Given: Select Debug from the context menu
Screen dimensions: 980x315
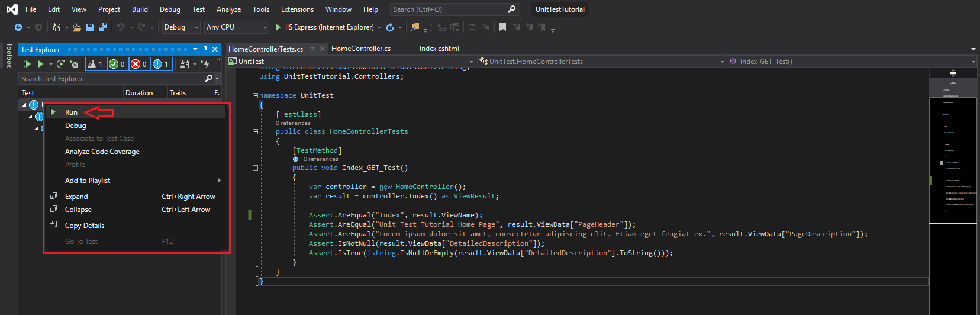Looking at the screenshot, I should pos(135,126).
